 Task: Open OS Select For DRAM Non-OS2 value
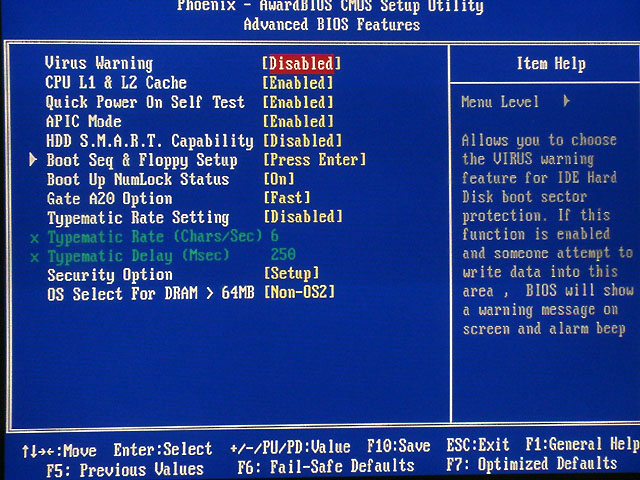pyautogui.click(x=300, y=292)
